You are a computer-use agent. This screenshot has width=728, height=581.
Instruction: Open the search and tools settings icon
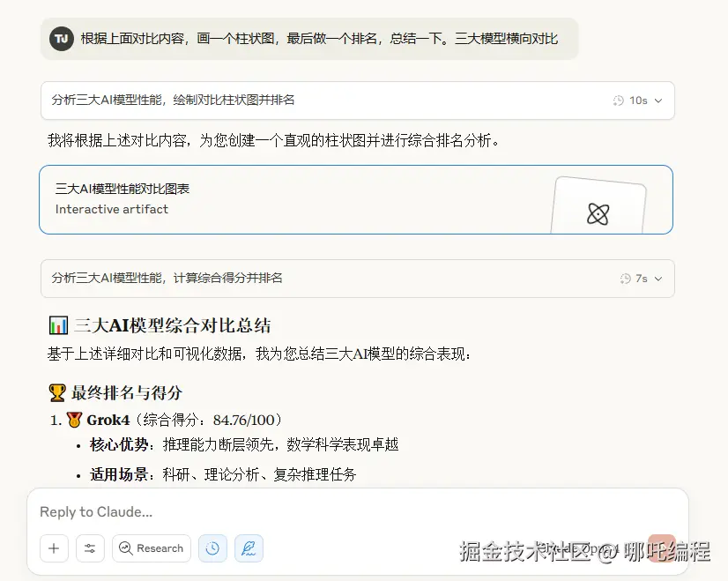(x=90, y=548)
